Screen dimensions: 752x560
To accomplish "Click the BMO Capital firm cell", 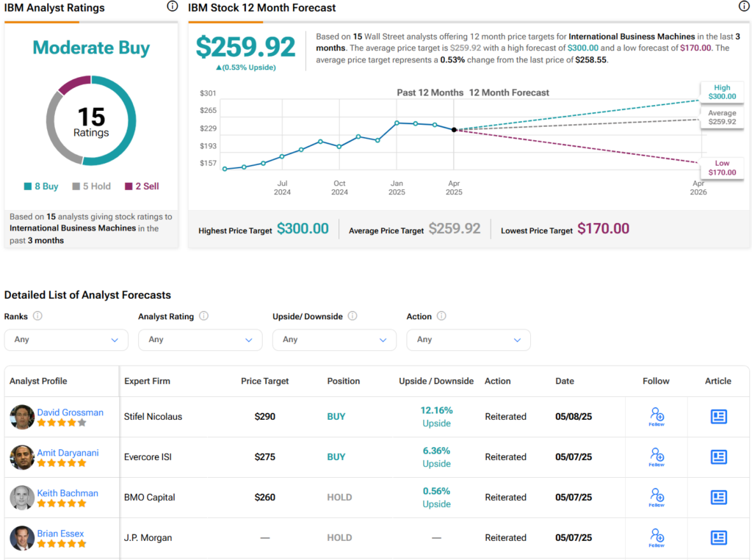I will (x=149, y=497).
